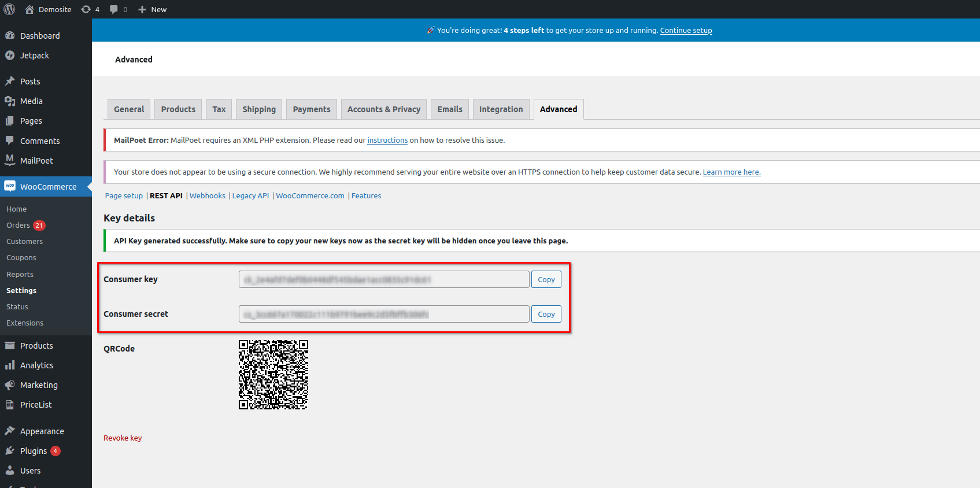
Task: Select Settings in WooCommerce submenu
Action: tap(21, 290)
